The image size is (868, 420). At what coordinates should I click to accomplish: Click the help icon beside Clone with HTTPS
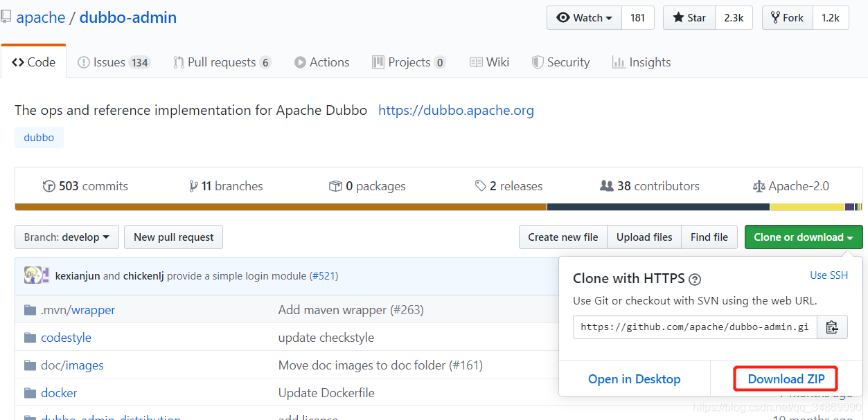(695, 280)
